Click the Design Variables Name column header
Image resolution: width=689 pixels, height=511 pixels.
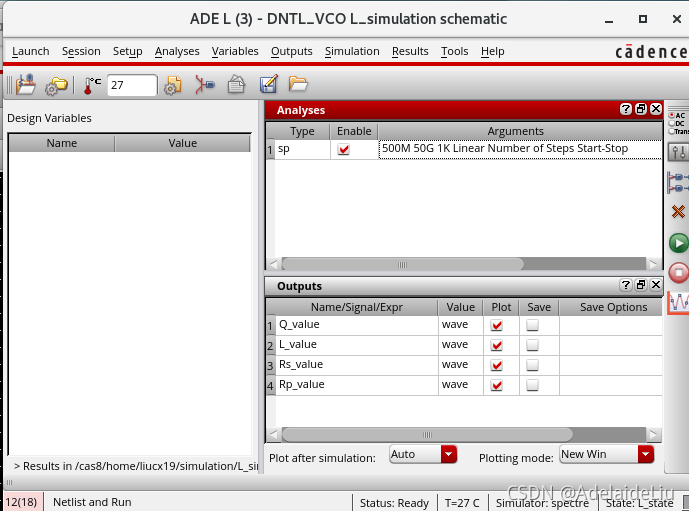coord(62,143)
